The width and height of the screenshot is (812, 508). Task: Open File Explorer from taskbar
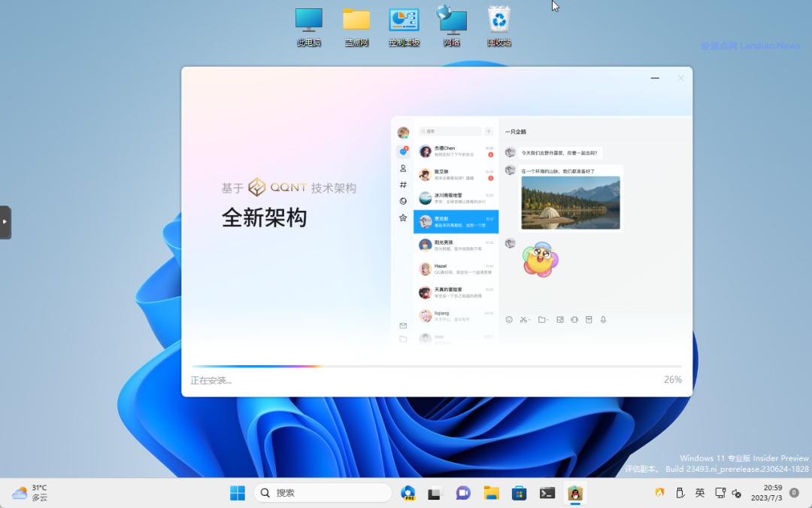(x=491, y=492)
